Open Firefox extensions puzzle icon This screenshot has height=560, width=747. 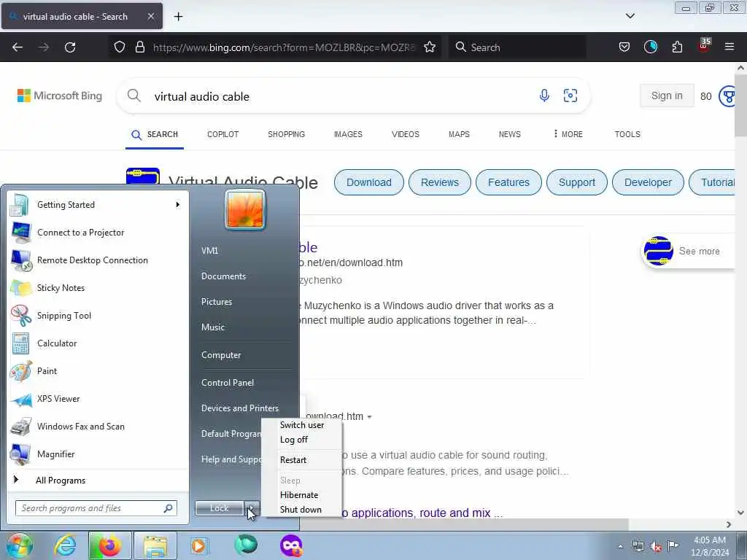click(x=677, y=47)
